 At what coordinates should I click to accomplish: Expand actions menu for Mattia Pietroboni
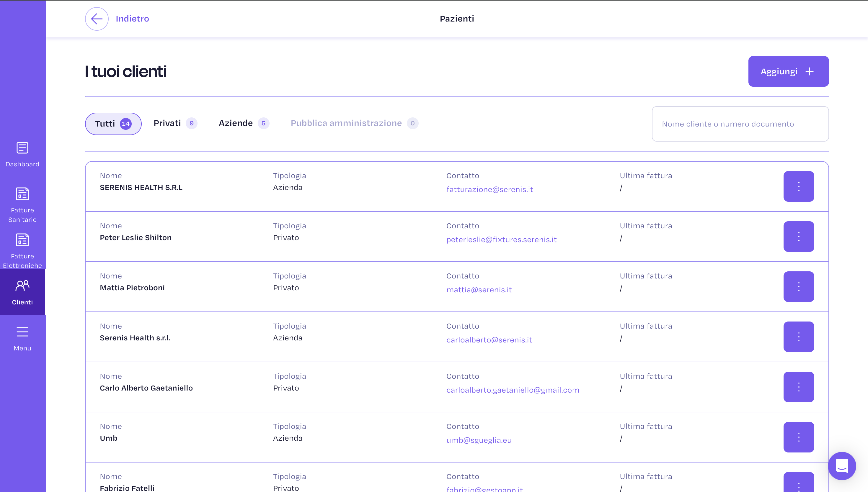click(x=799, y=286)
